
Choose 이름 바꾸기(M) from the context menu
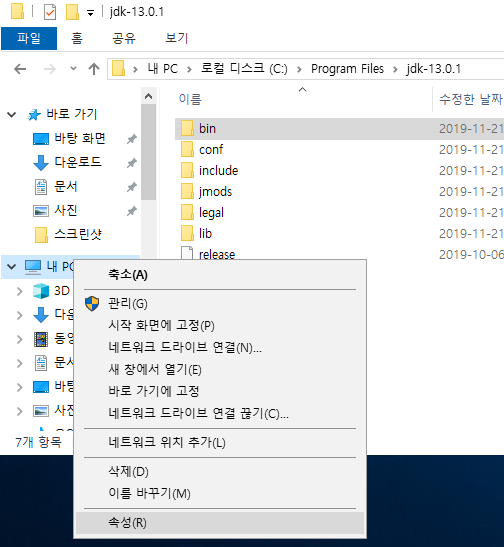click(x=220, y=494)
